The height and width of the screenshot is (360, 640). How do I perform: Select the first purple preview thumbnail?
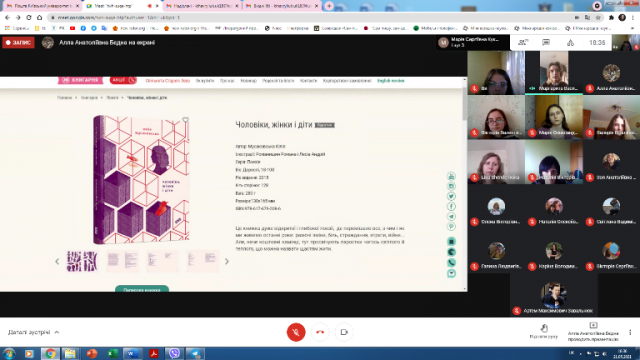[x=82, y=261]
